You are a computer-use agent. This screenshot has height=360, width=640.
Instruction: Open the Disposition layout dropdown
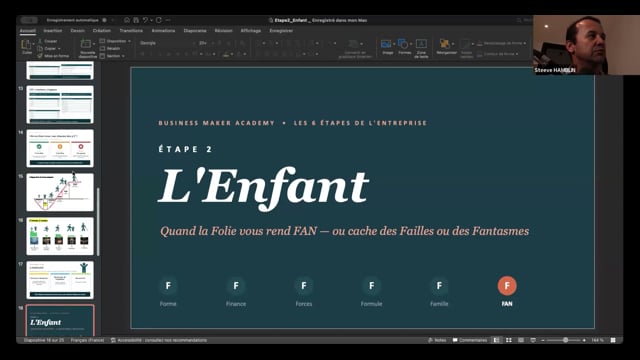115,41
